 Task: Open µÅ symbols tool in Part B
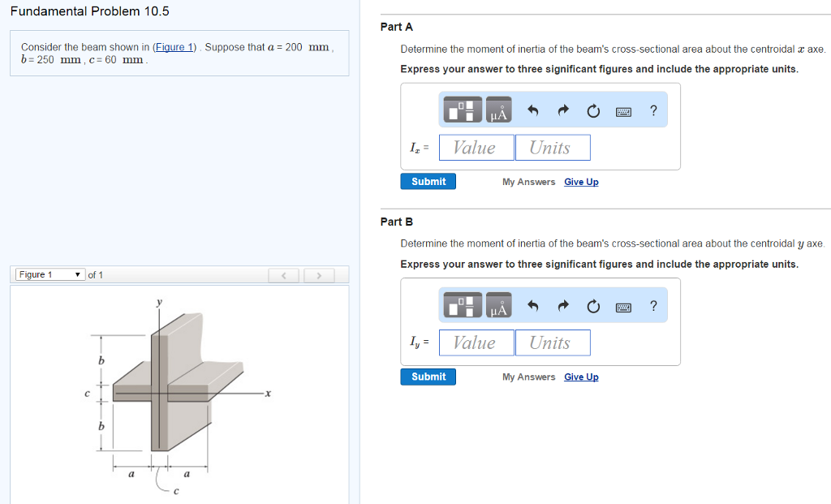499,304
